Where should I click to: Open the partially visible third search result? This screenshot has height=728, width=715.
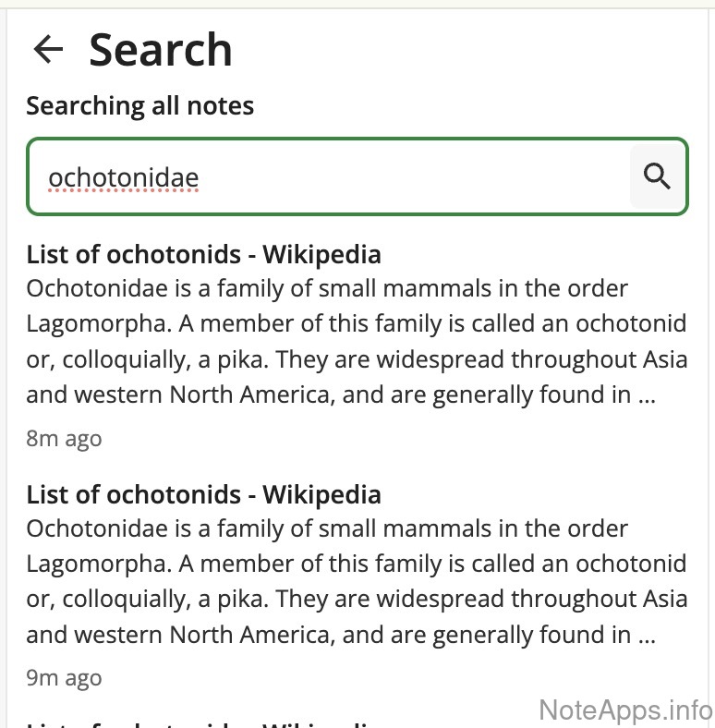[203, 723]
